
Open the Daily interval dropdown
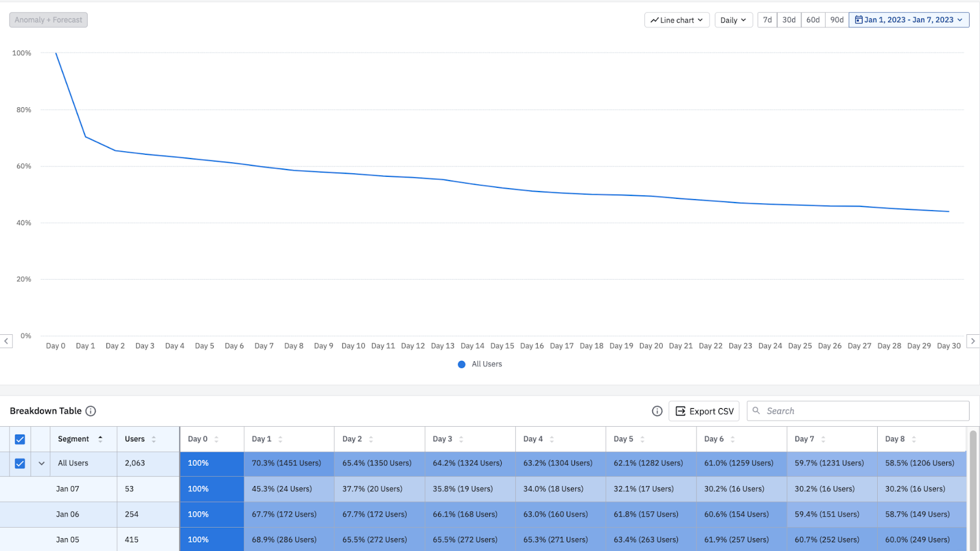733,20
